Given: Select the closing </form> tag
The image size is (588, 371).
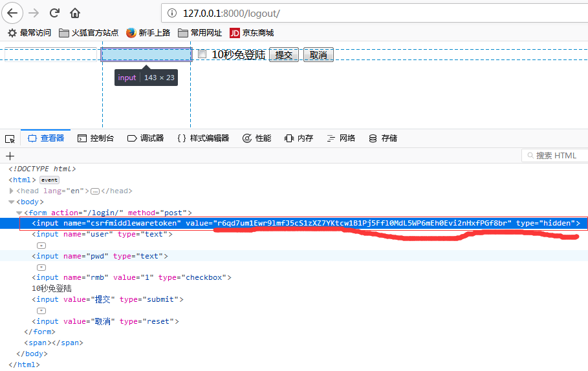Looking at the screenshot, I should click(39, 332).
